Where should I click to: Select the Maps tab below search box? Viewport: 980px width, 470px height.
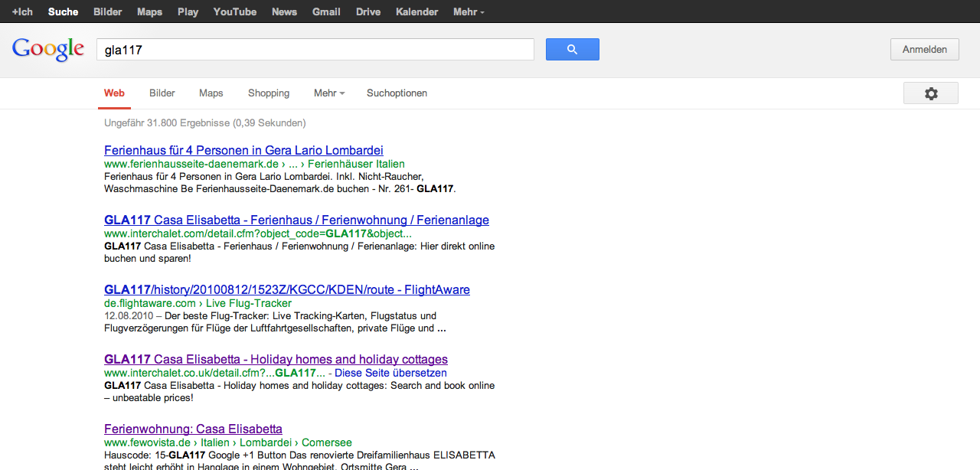coord(211,93)
